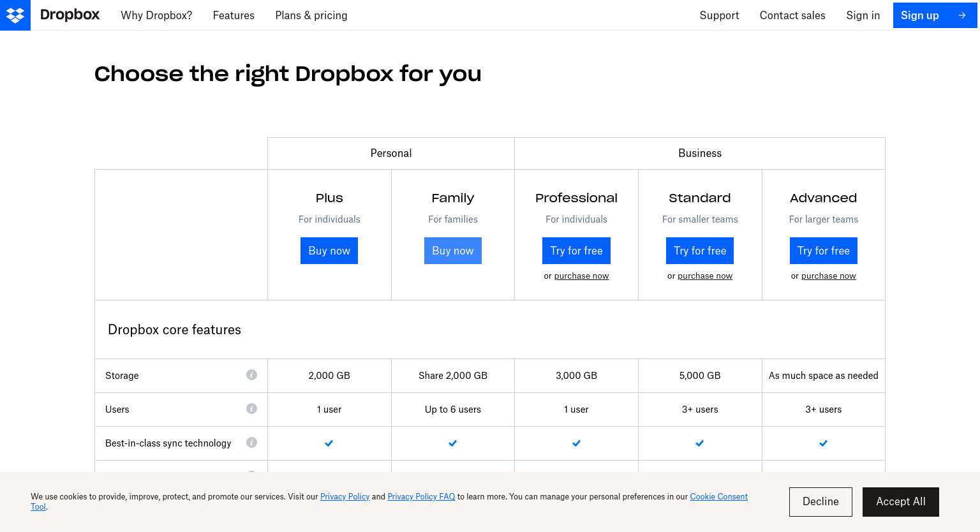This screenshot has width=980, height=532.
Task: Click 'Best-in-class sync technology' row label
Action: coord(168,443)
